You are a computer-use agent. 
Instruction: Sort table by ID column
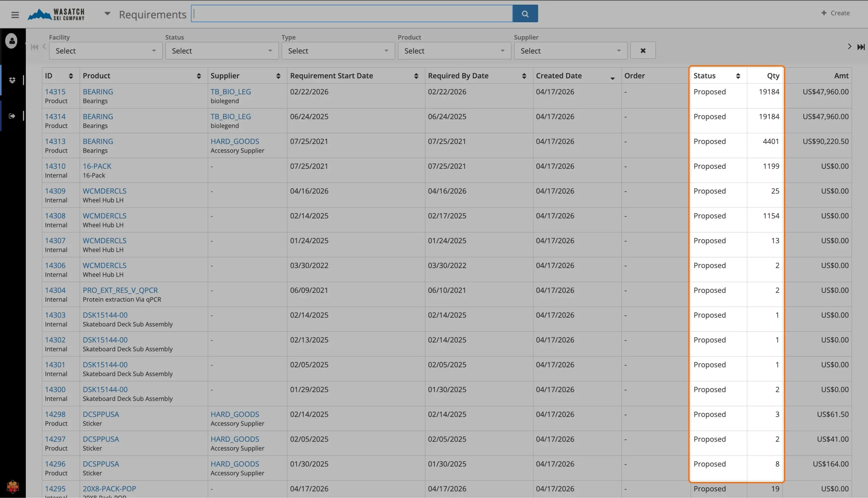point(71,76)
